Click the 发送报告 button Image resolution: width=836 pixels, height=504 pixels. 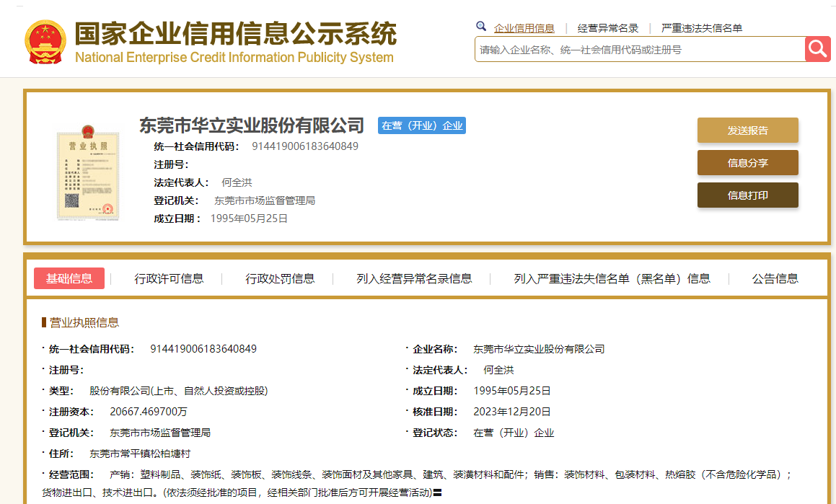(x=747, y=131)
